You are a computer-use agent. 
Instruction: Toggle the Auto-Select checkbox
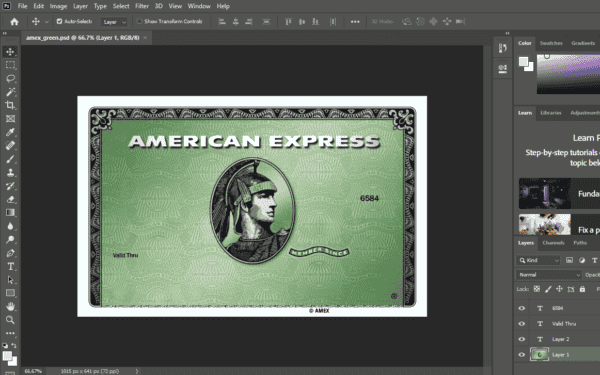pos(59,21)
